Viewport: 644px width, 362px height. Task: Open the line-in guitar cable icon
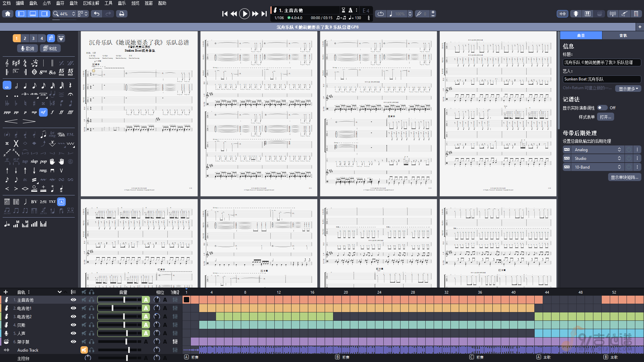tap(624, 14)
